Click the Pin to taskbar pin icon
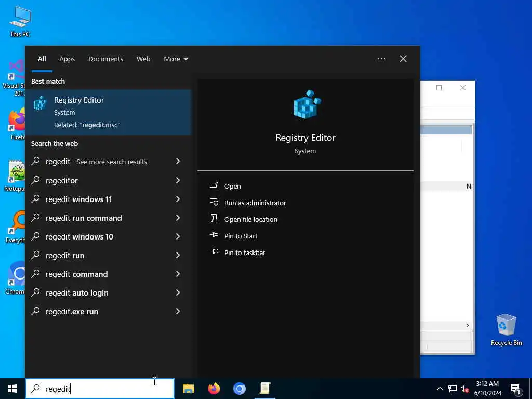Image resolution: width=532 pixels, height=399 pixels. coord(214,252)
